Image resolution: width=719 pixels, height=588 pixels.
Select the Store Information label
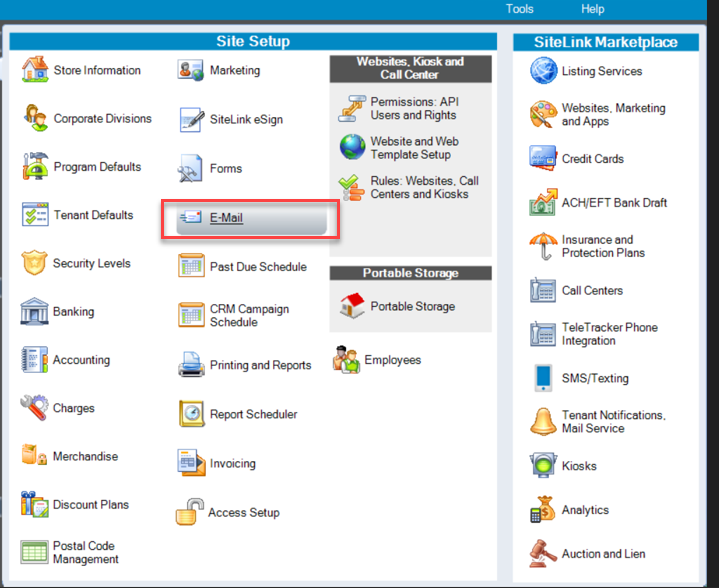tap(97, 70)
